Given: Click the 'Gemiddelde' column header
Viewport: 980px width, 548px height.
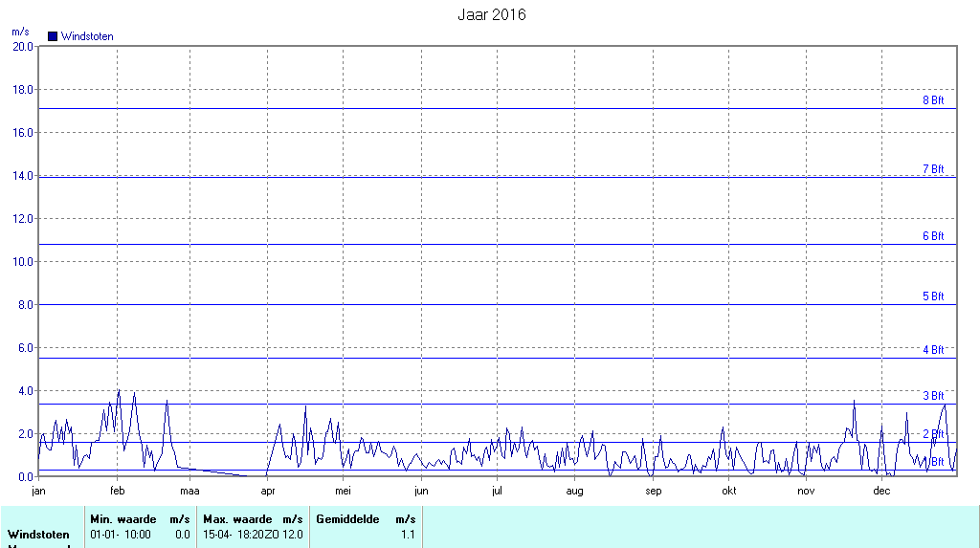Looking at the screenshot, I should [x=348, y=519].
